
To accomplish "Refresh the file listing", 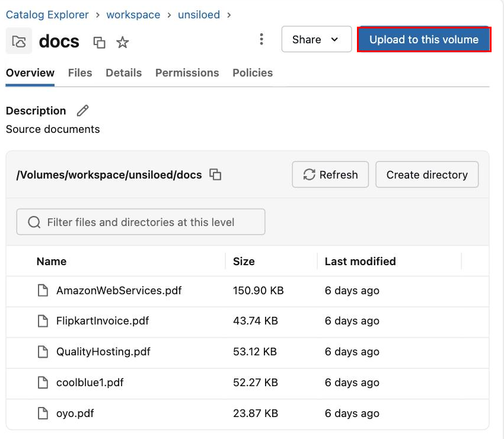I will click(330, 174).
